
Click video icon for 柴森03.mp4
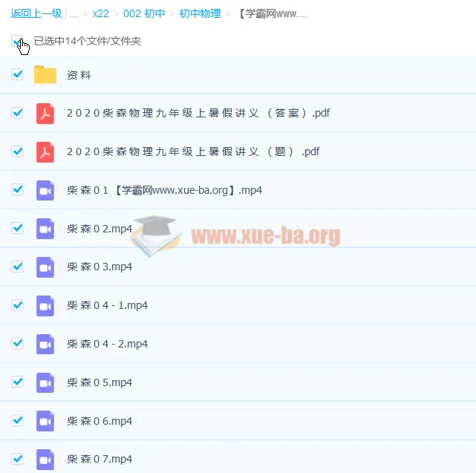[x=45, y=267]
